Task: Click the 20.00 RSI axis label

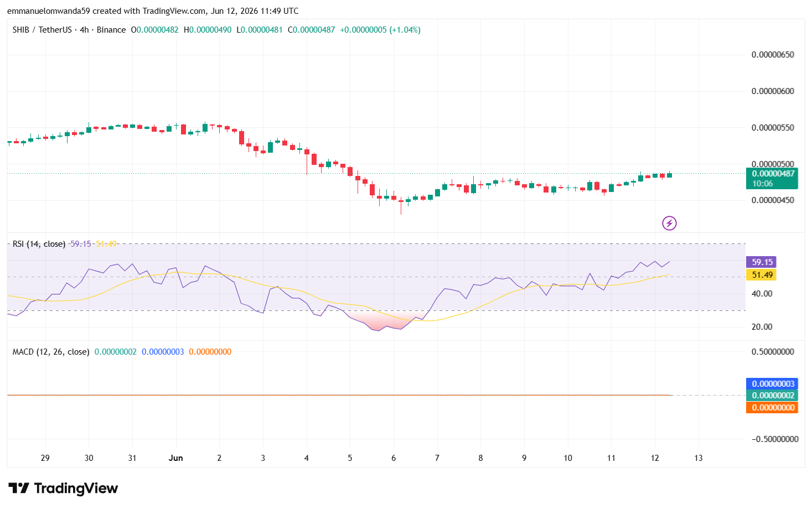Action: coord(762,326)
